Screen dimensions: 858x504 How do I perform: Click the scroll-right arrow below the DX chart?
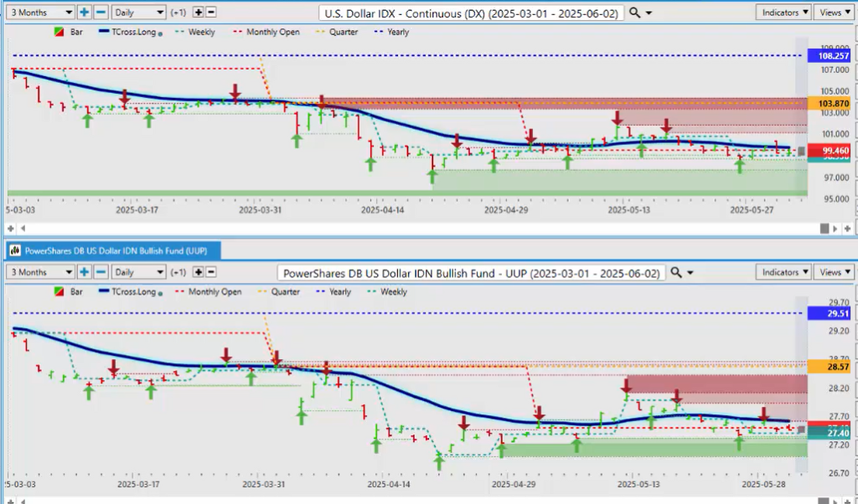click(x=835, y=229)
